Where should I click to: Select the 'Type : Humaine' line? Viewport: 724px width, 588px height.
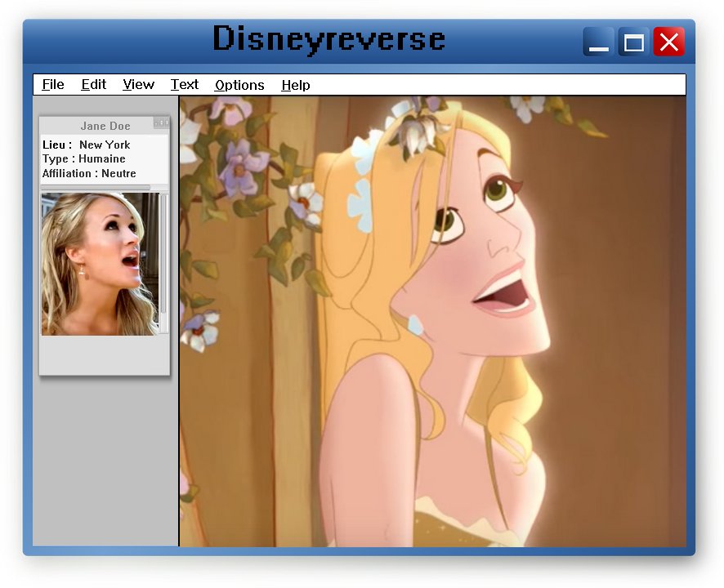83,158
